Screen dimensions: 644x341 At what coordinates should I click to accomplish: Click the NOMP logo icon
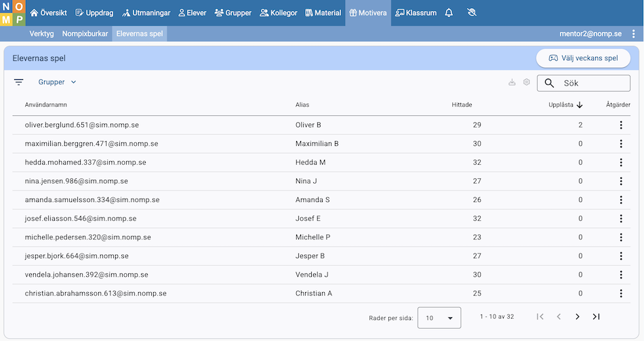point(12,13)
